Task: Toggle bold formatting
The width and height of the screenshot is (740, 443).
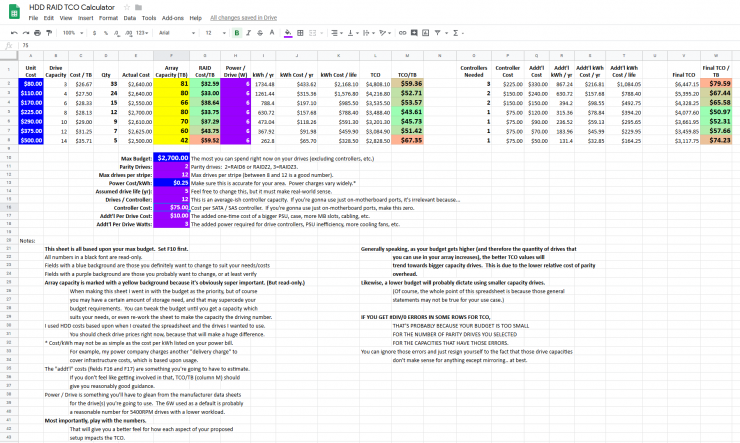Action: tap(237, 33)
